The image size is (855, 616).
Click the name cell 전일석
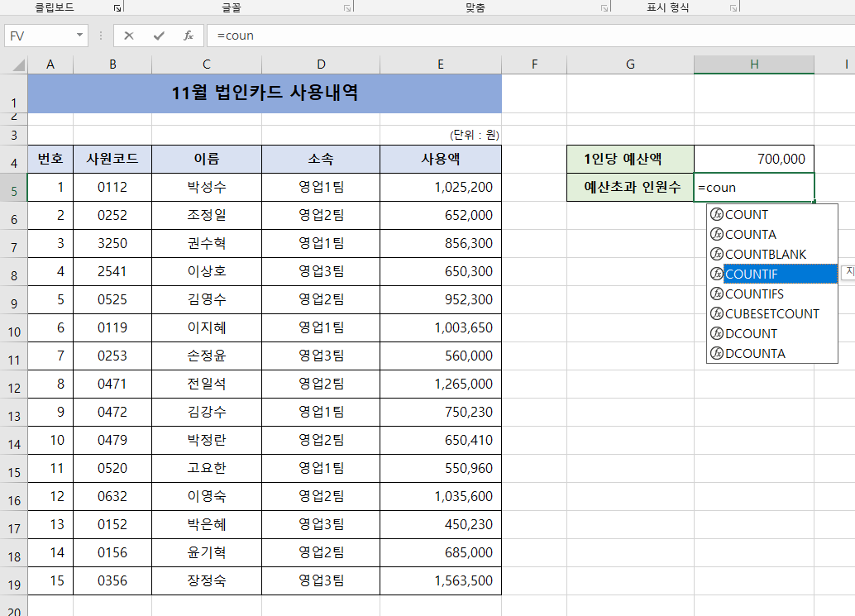coord(207,384)
